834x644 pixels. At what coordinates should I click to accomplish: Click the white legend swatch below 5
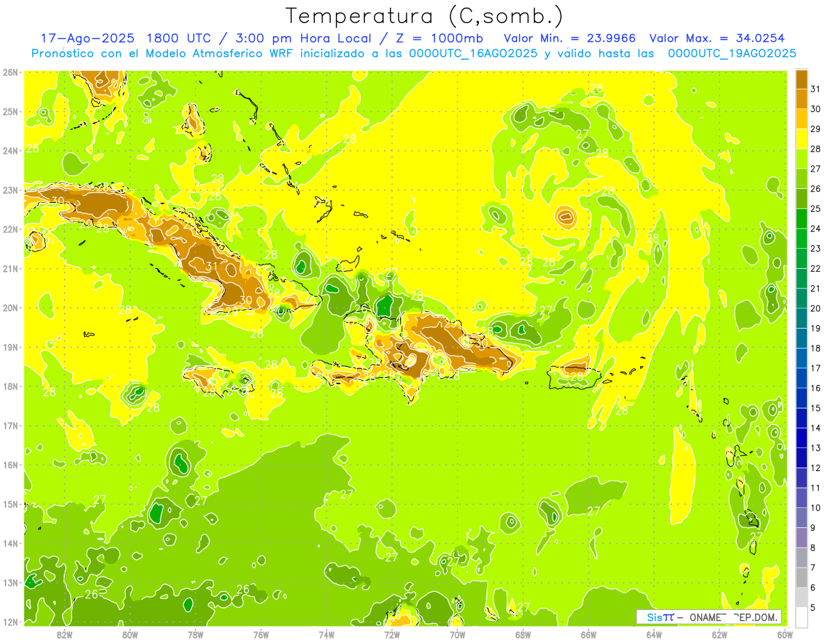click(801, 617)
